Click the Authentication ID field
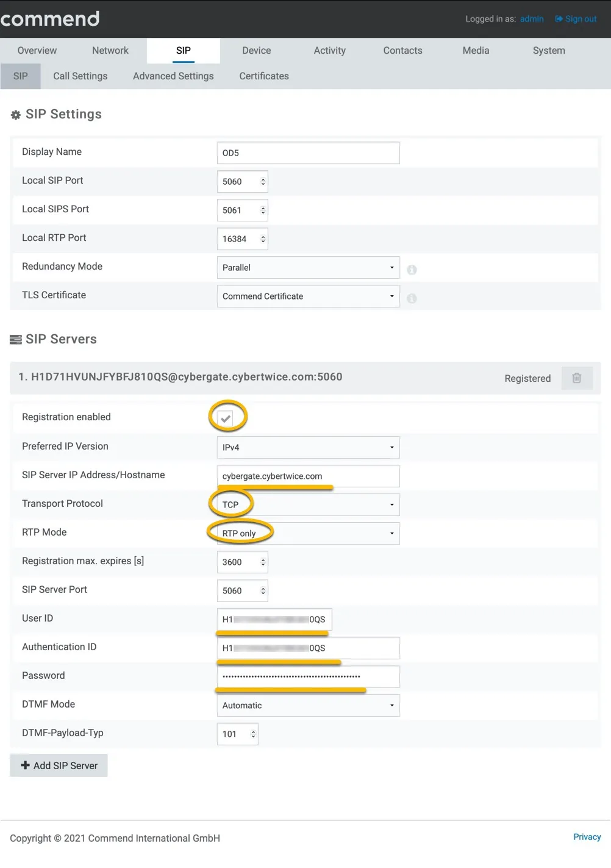The image size is (611, 868). click(308, 648)
